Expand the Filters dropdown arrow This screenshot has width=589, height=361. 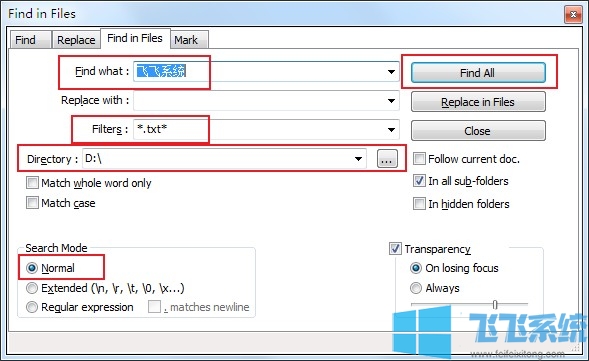click(x=391, y=130)
